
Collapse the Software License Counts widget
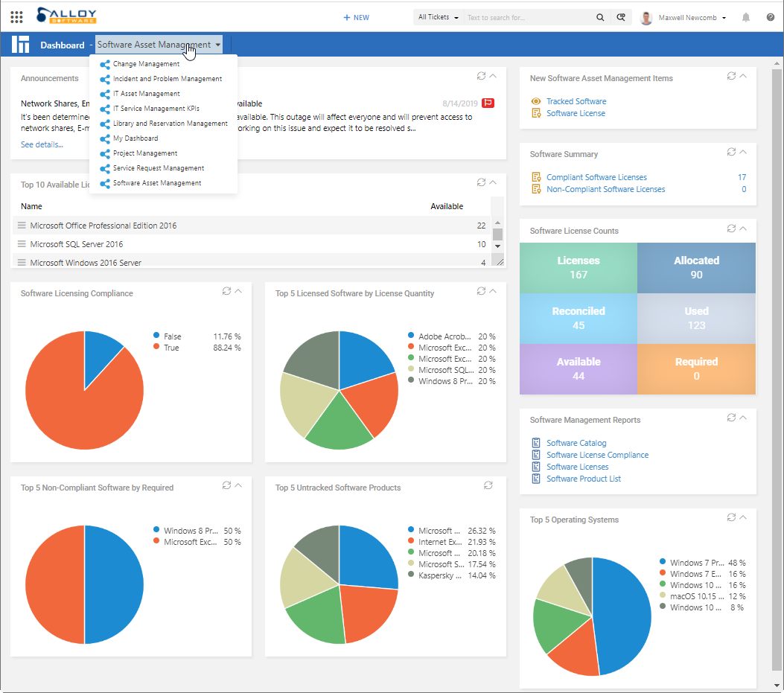(x=743, y=229)
